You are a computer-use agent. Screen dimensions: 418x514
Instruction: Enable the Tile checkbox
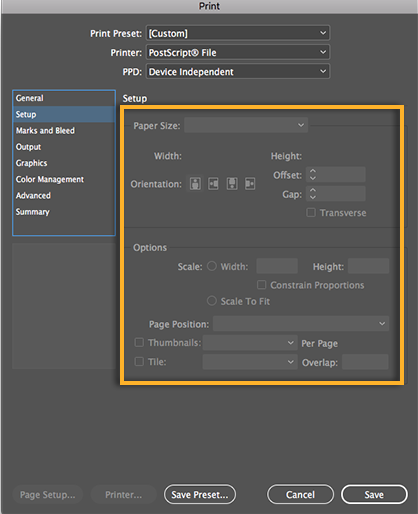click(x=139, y=361)
